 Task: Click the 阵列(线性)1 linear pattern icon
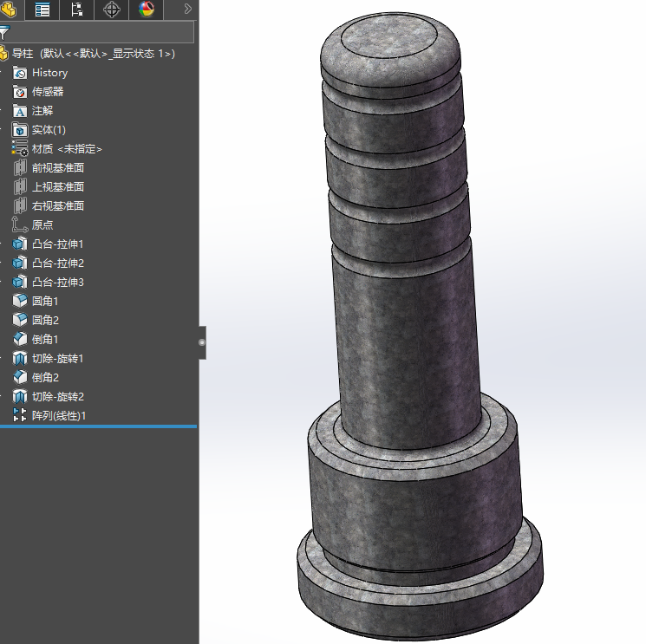pos(20,415)
